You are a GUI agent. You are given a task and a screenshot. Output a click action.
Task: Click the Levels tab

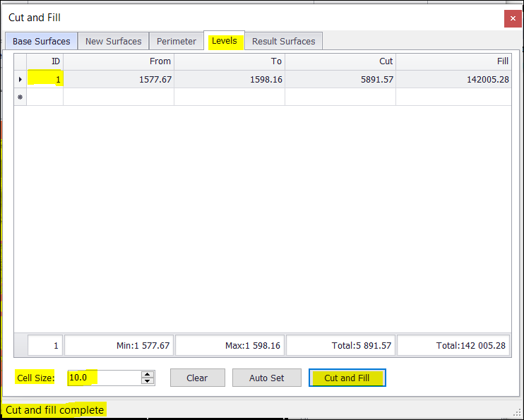[x=225, y=41]
